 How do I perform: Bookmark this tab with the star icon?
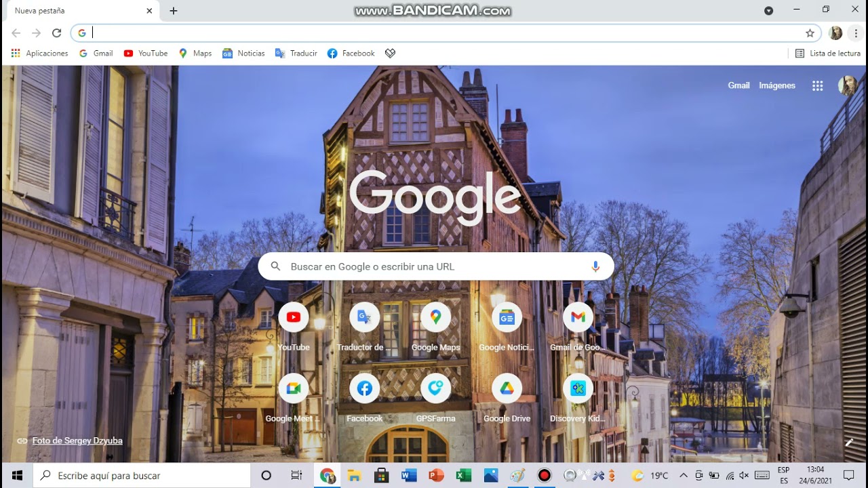point(810,33)
